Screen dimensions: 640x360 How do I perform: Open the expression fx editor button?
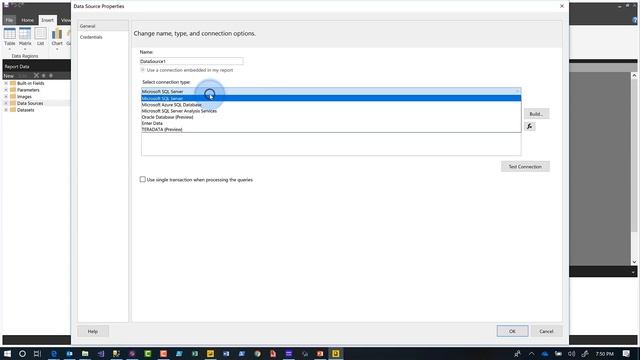(529, 127)
